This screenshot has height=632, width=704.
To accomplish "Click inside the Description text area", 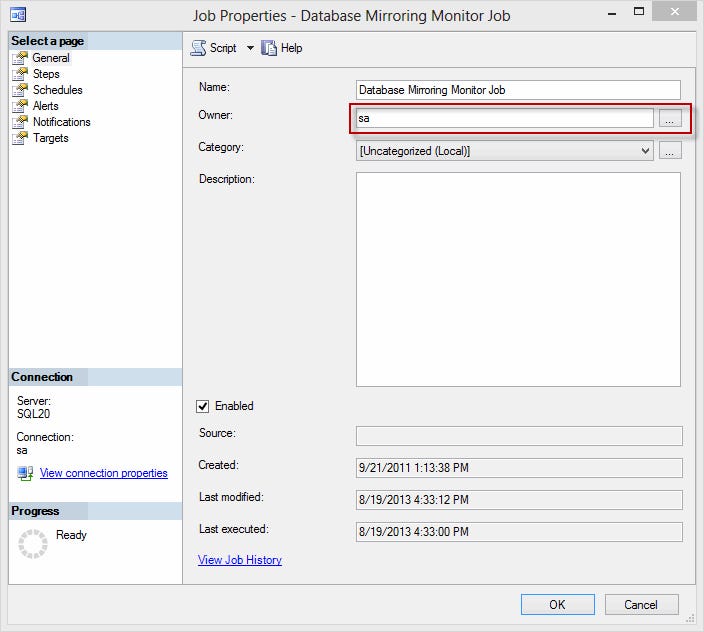I will [x=518, y=279].
